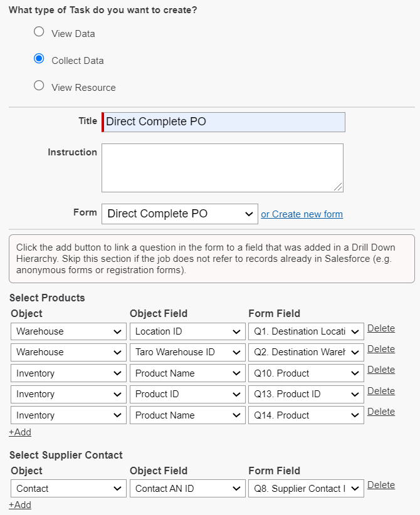420x515 pixels.
Task: Expand the Contact AN ID field dropdown
Action: coord(187,489)
